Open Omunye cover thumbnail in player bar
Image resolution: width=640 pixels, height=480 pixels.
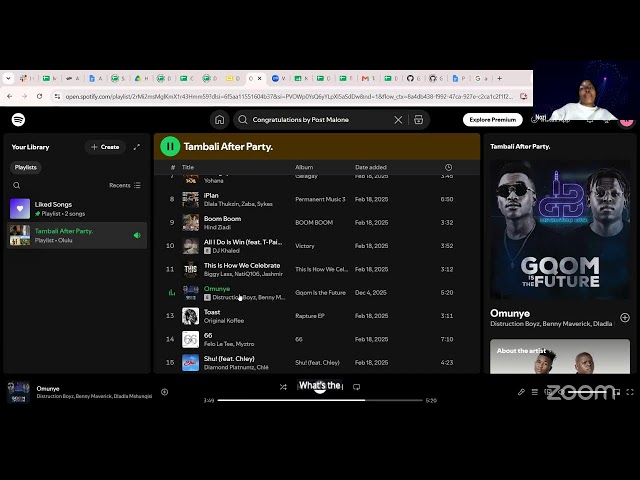click(x=18, y=392)
